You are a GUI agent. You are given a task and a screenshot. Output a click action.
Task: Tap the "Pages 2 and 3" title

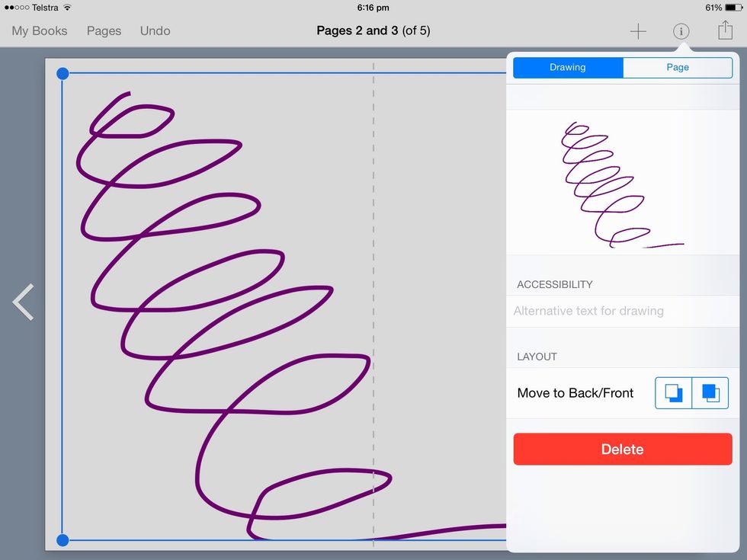point(373,31)
